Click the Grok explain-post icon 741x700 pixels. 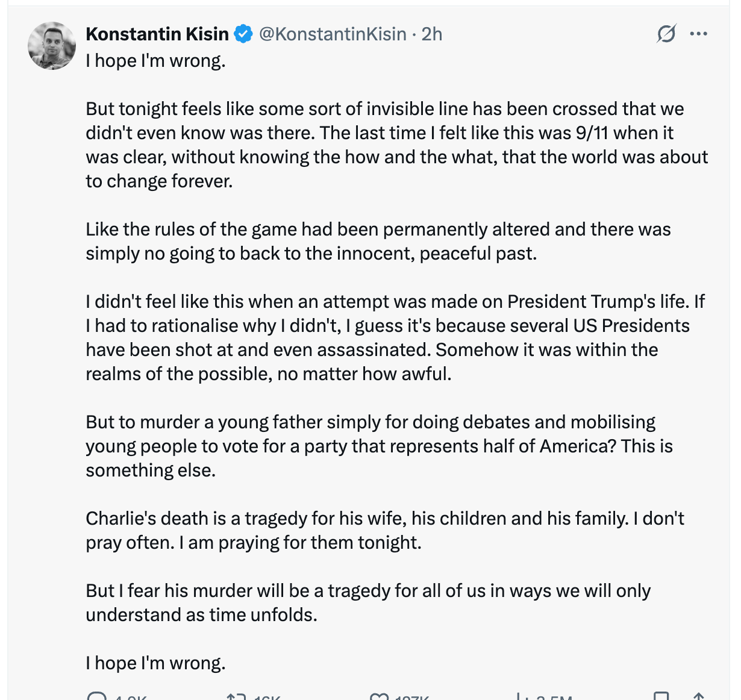[666, 34]
